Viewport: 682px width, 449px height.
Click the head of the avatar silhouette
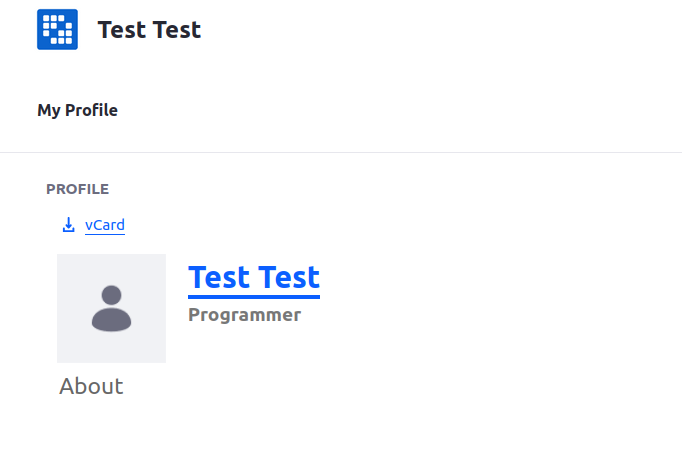click(x=111, y=295)
